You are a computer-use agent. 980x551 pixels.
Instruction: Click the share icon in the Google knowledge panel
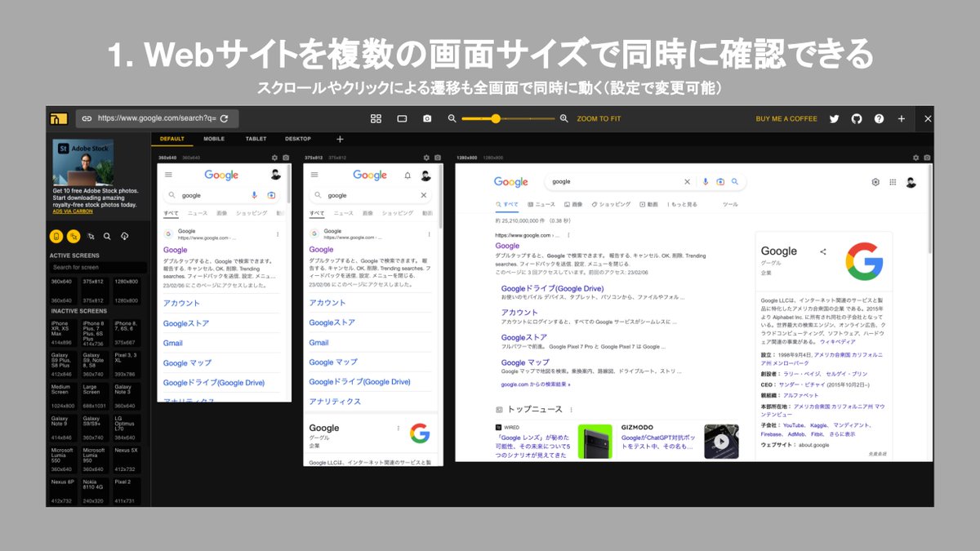(823, 251)
